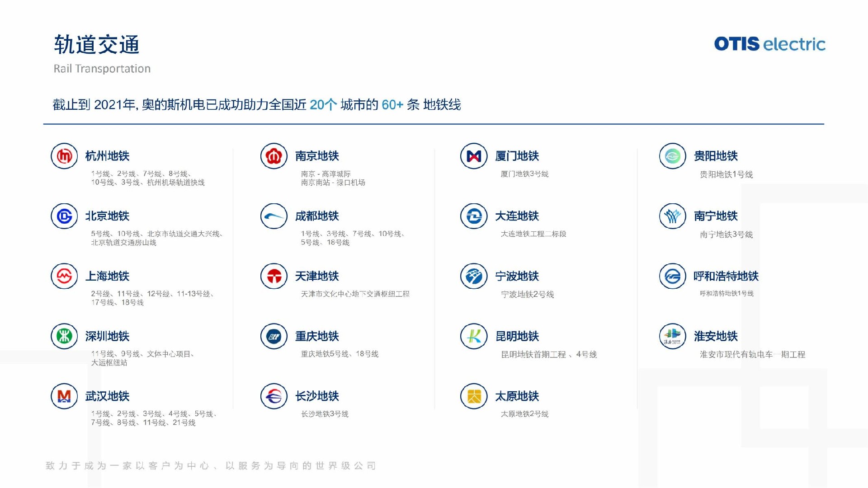Click 北京轨道交通房山线 text

pos(124,243)
